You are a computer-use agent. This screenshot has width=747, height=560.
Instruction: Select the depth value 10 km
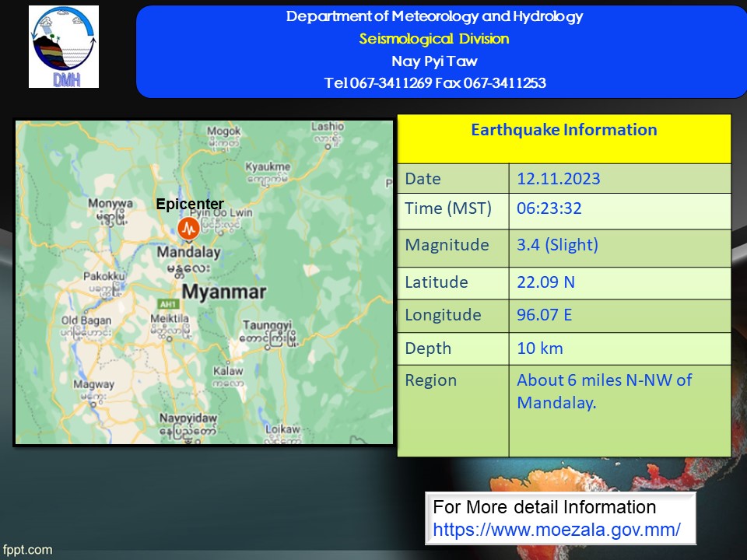(540, 348)
